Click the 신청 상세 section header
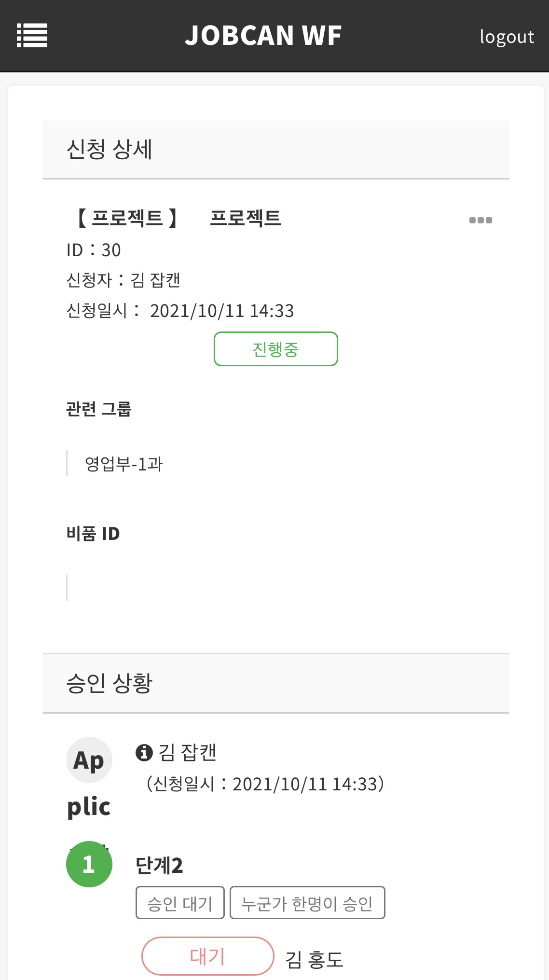Viewport: 549px width, 980px height. tap(109, 149)
